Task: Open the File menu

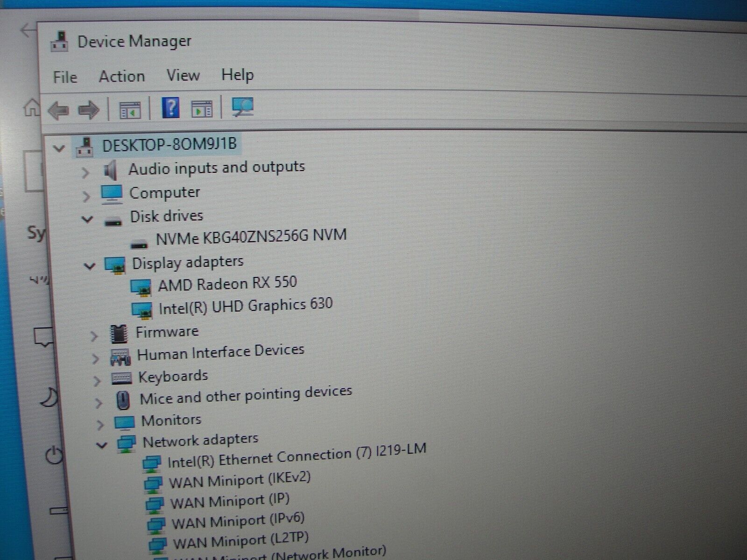Action: click(65, 77)
